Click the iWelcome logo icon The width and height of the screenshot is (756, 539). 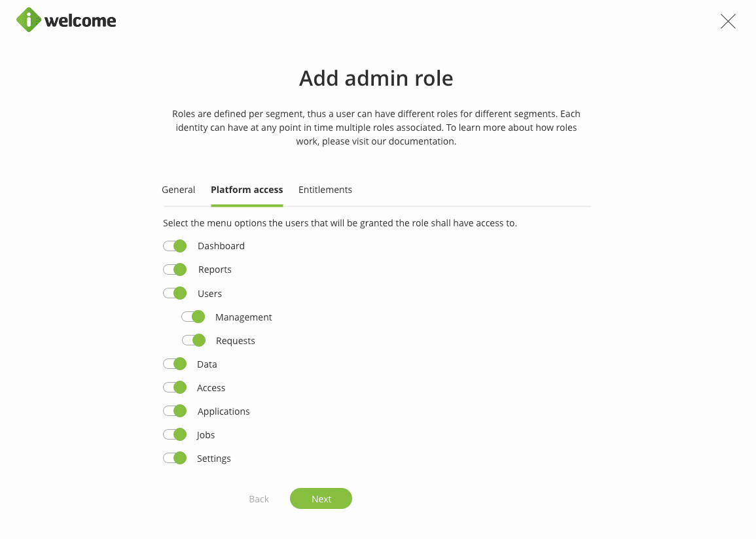29,20
